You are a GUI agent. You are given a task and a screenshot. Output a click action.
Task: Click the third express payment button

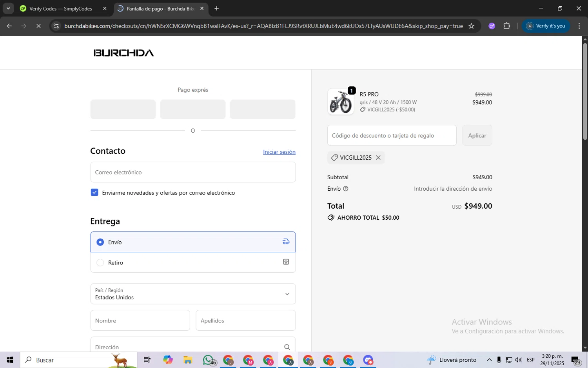[x=263, y=109]
